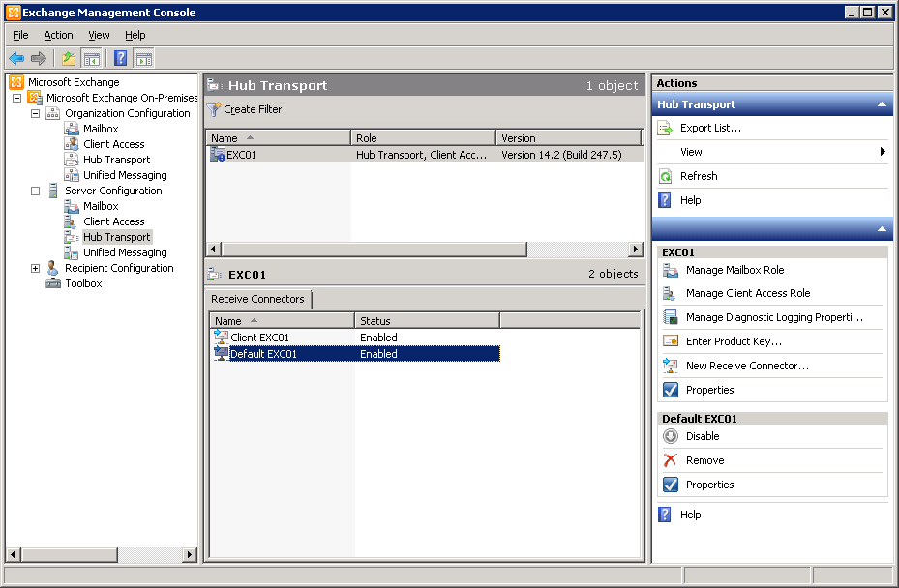This screenshot has width=899, height=588.
Task: Collapse the Organization Configuration node
Action: [36, 113]
